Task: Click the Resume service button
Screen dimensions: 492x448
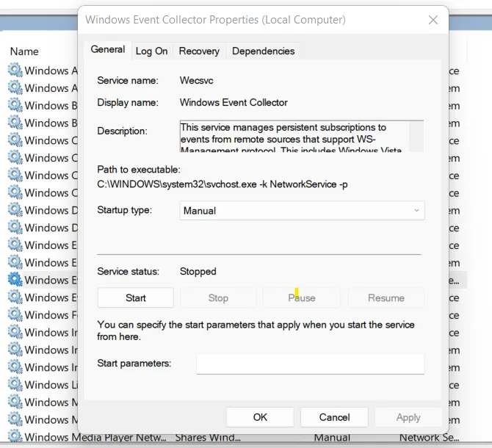Action: coord(386,297)
